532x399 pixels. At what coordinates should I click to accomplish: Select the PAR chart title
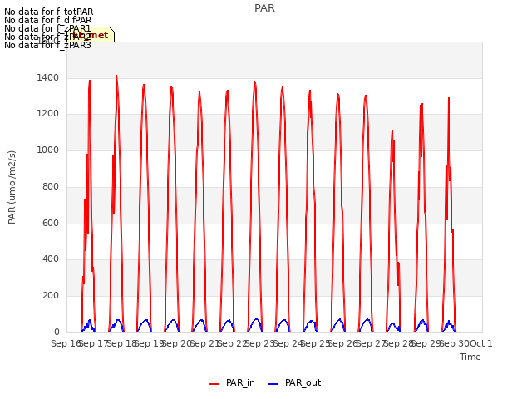(x=264, y=8)
